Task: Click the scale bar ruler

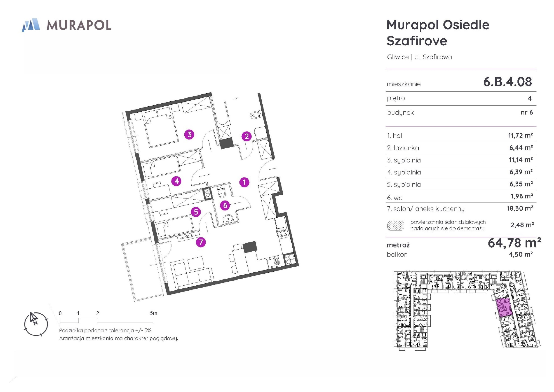Action: click(x=106, y=321)
